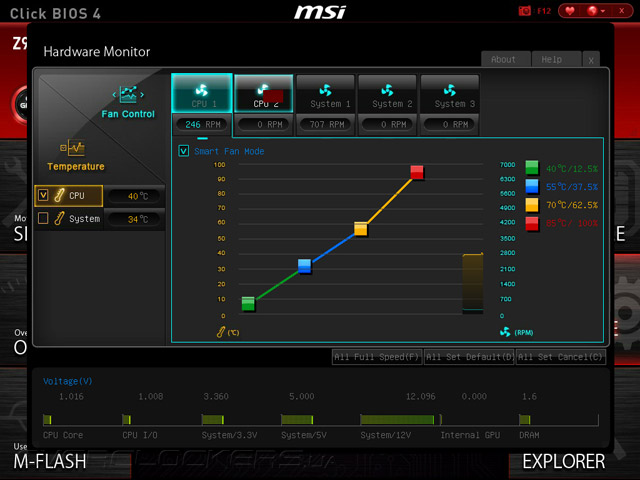The height and width of the screenshot is (480, 640).
Task: Click the left arrow beside Fan Control
Action: [114, 95]
